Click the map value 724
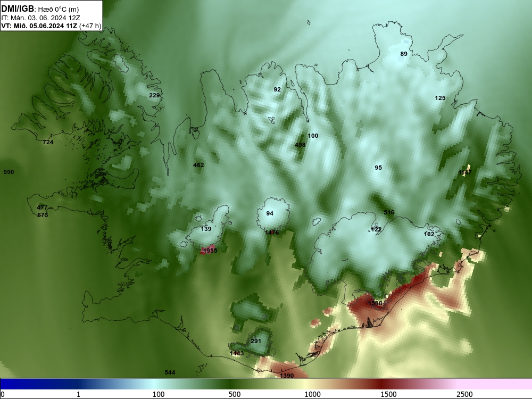Viewport: 532px width, 399px height. point(48,142)
